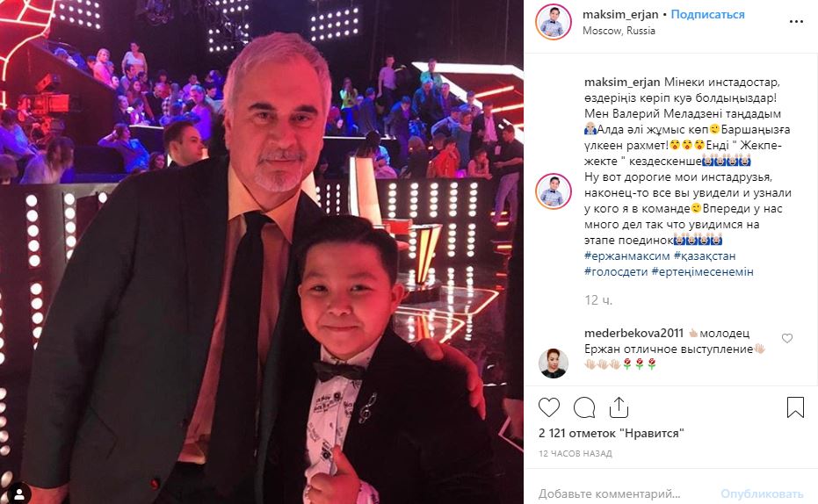Open mederbekova2011 commenter avatar
818x504 pixels.
(553, 363)
